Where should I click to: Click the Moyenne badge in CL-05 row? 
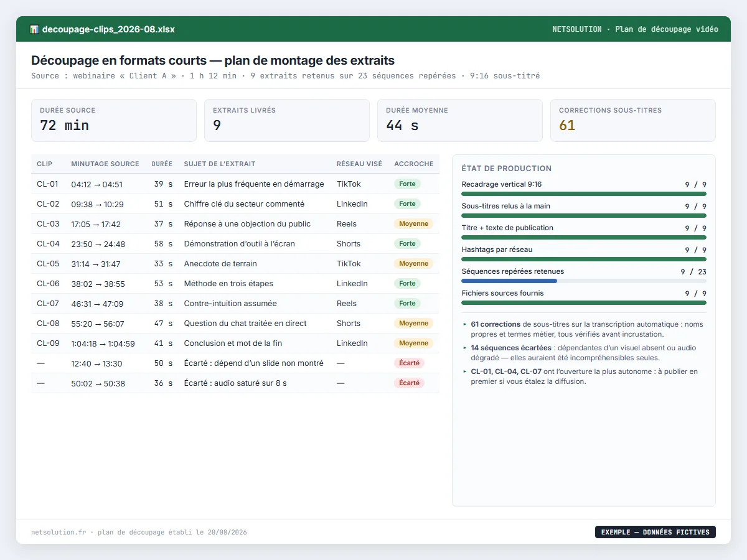pos(414,264)
